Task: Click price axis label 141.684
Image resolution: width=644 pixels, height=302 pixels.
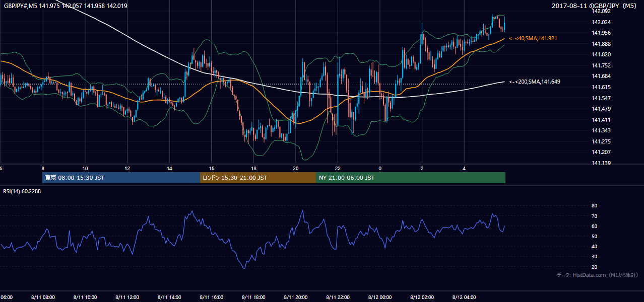Action: tap(602, 76)
